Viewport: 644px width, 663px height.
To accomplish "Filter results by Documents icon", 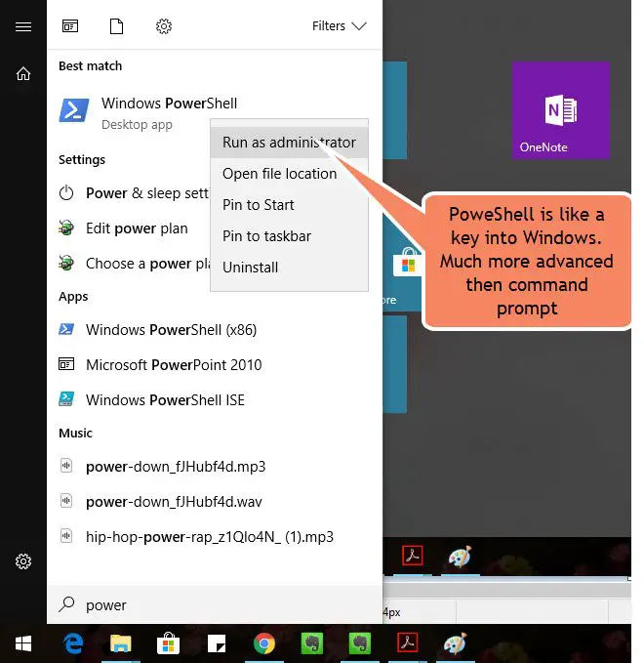I will pyautogui.click(x=117, y=26).
